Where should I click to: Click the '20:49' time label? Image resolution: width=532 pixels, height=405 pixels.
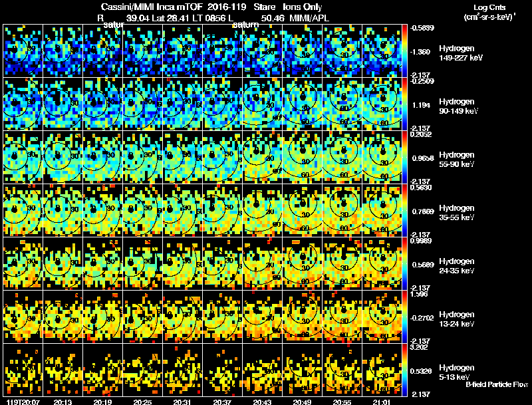tap(302, 402)
